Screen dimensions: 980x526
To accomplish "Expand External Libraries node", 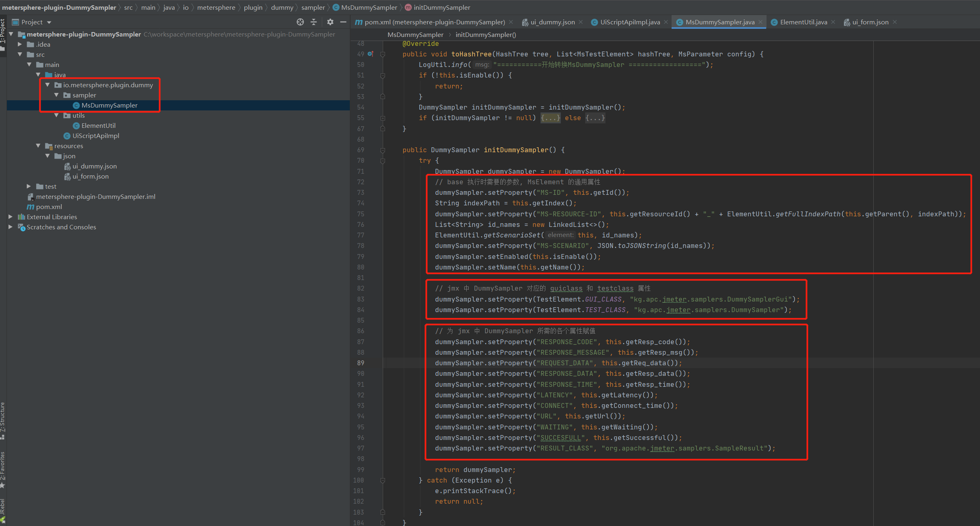I will click(11, 217).
